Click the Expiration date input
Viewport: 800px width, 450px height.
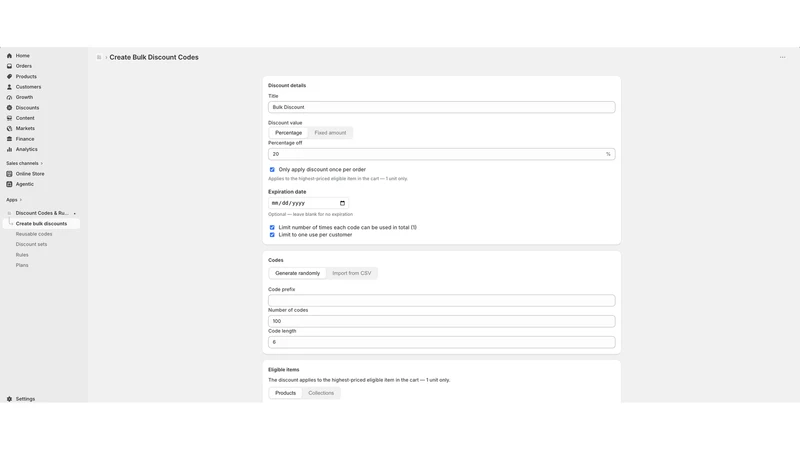308,203
